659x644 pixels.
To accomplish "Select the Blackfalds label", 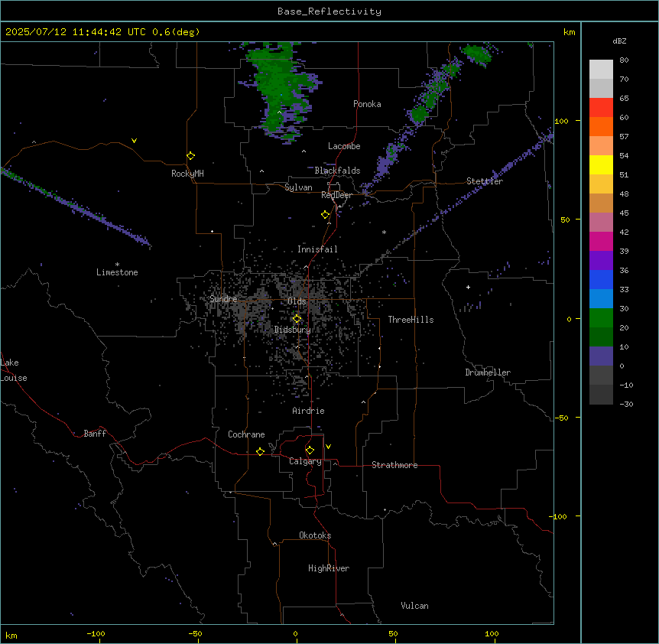I will point(337,171).
